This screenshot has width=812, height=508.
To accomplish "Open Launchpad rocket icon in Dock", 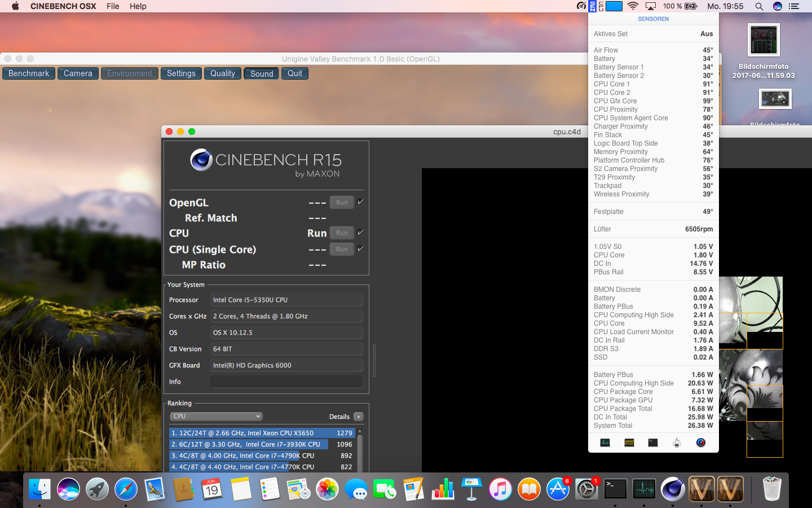I will [97, 489].
